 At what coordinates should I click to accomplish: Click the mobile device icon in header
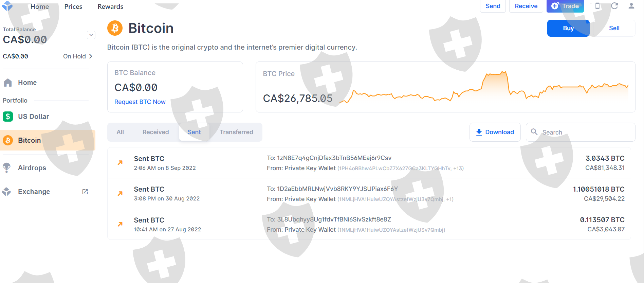tap(597, 6)
